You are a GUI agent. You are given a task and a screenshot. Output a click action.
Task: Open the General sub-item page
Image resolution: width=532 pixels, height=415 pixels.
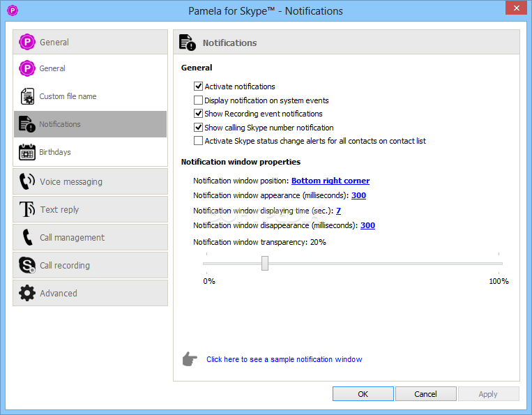[x=90, y=68]
